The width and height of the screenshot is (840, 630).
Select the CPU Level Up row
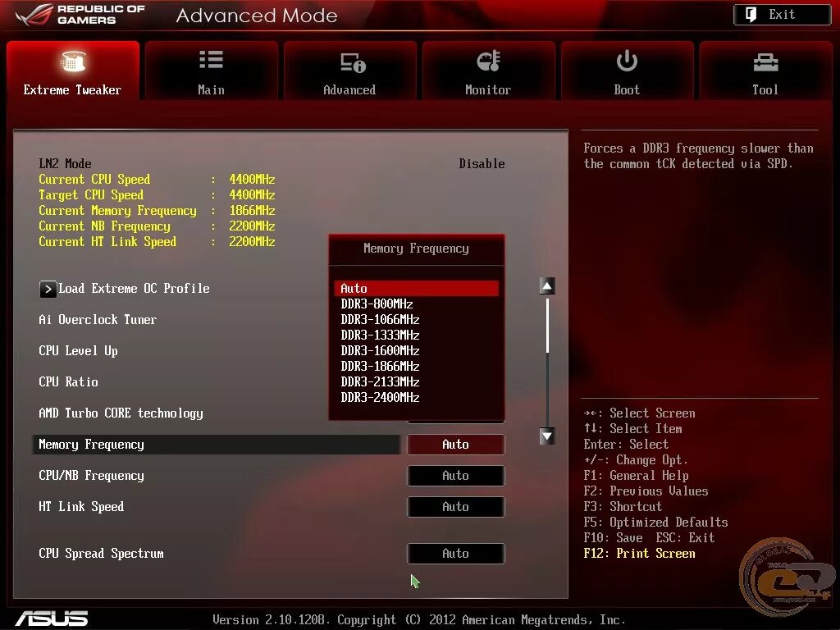pyautogui.click(x=78, y=351)
